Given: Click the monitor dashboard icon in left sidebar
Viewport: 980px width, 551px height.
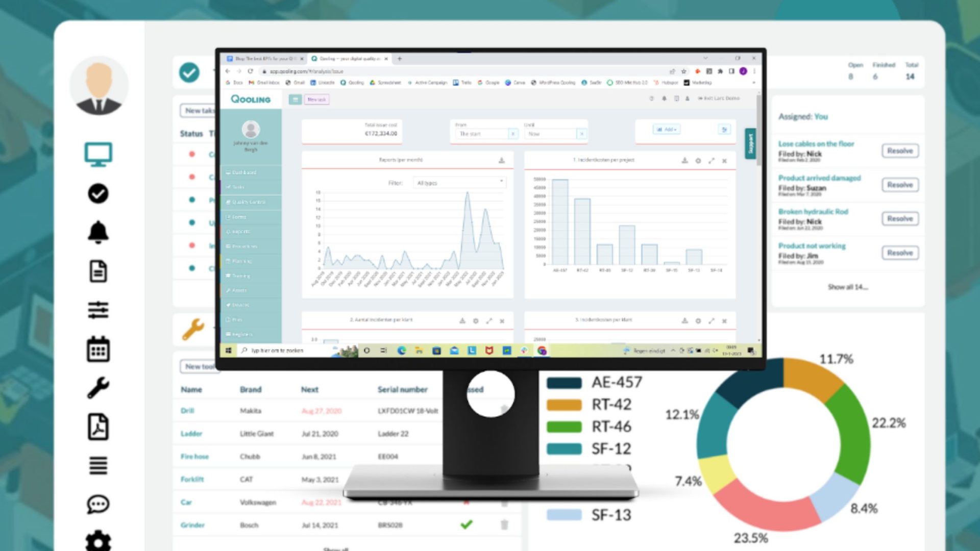Looking at the screenshot, I should pos(98,154).
